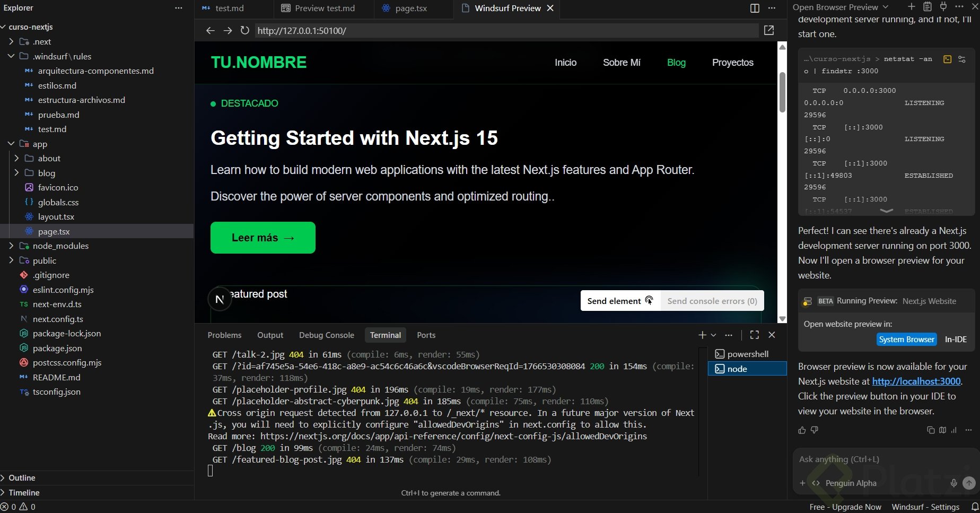Open the plug-ins icon in chat header
The width and height of the screenshot is (980, 513).
(x=943, y=7)
